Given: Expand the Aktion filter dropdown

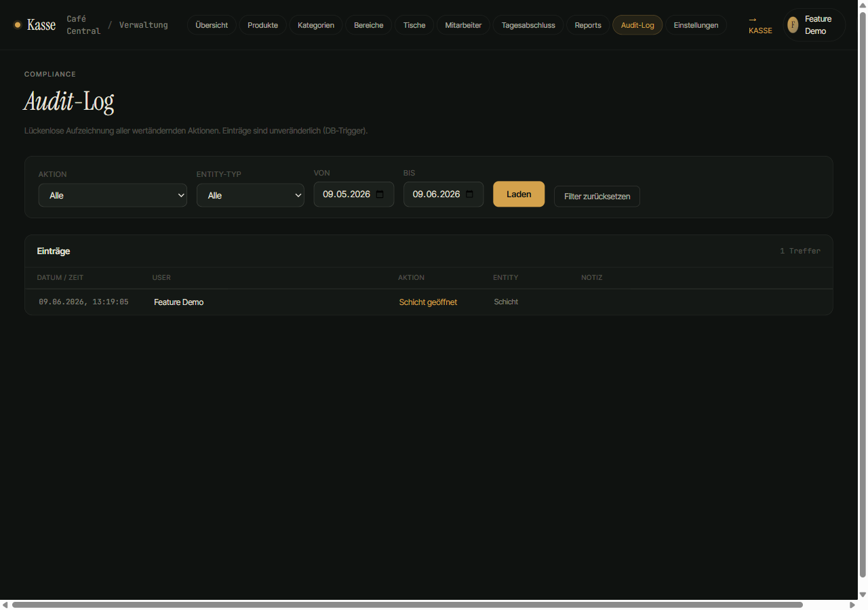Looking at the screenshot, I should 113,195.
